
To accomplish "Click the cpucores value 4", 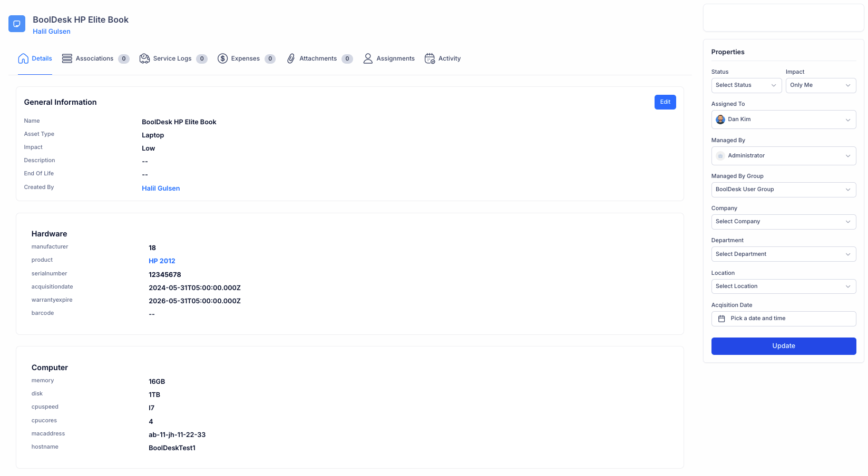I will coord(151,422).
